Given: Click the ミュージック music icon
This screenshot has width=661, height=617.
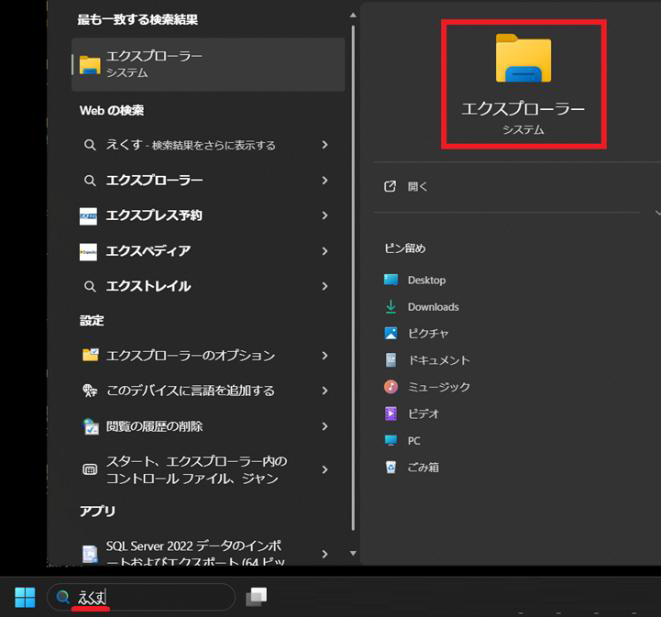Looking at the screenshot, I should [391, 386].
